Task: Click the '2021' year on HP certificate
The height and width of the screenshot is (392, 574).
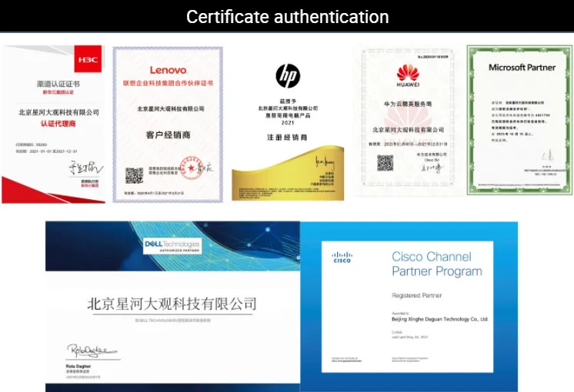Action: pyautogui.click(x=287, y=123)
